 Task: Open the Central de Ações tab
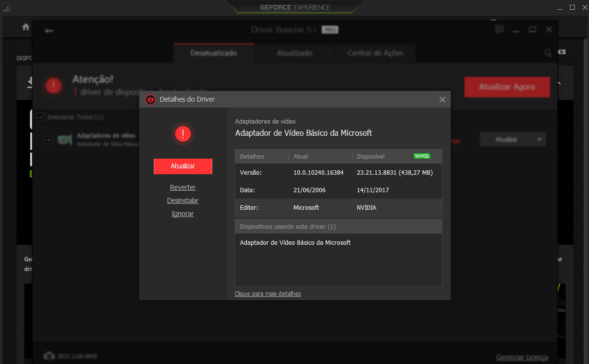click(375, 53)
